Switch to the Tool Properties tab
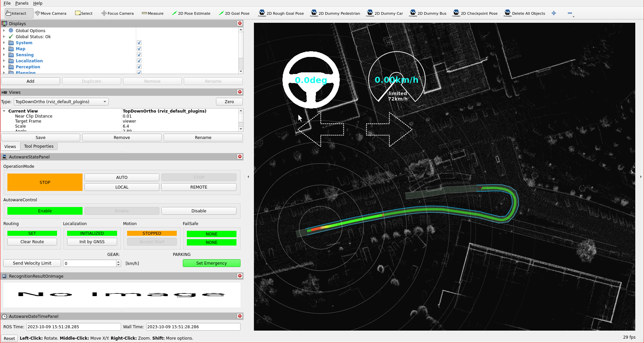 tap(39, 146)
